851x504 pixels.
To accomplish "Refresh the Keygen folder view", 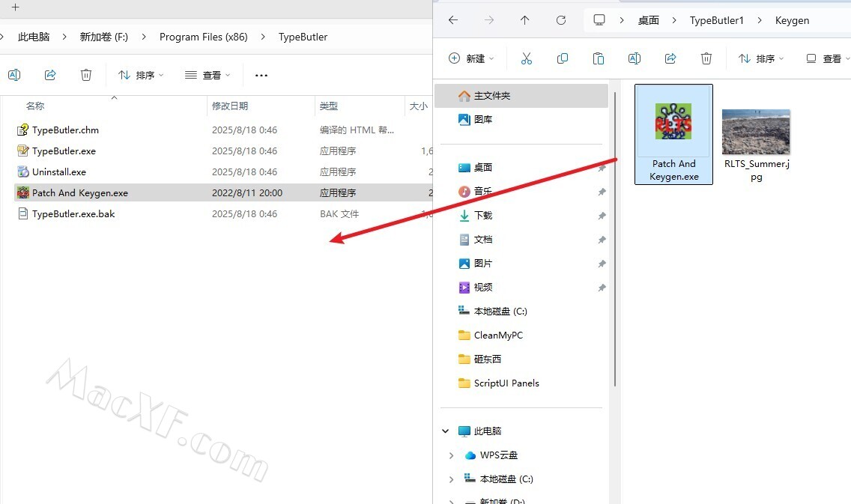I will click(x=560, y=20).
